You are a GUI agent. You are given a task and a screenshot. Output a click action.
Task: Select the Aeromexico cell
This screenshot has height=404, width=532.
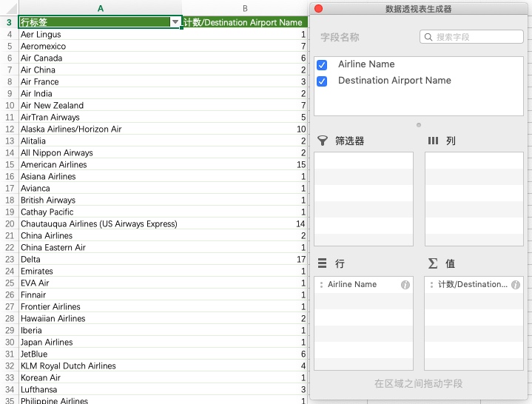pyautogui.click(x=101, y=46)
